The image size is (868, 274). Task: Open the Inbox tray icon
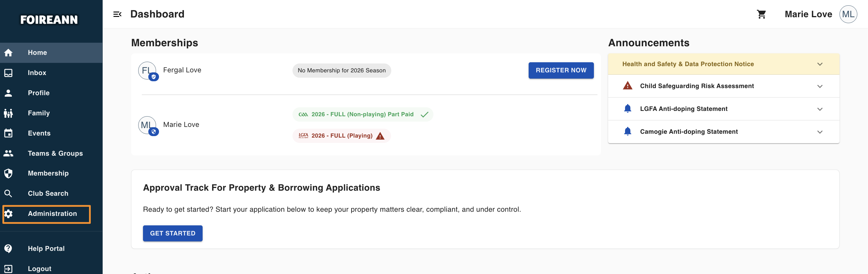pos(8,73)
